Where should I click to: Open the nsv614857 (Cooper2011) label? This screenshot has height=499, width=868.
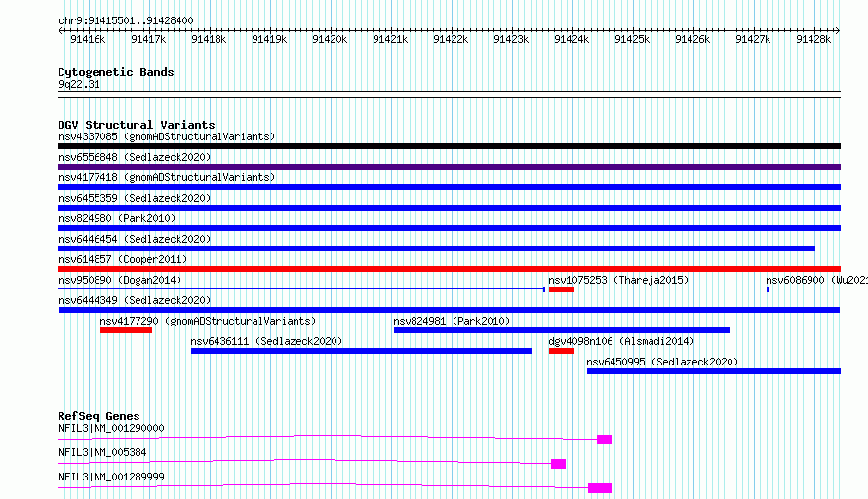click(123, 259)
